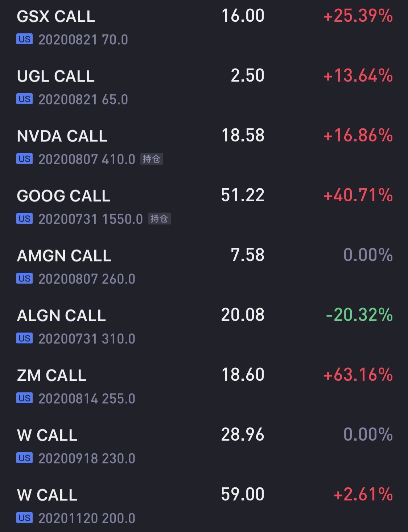Click the US badge under ZM CALL
408x532 pixels.
click(24, 398)
